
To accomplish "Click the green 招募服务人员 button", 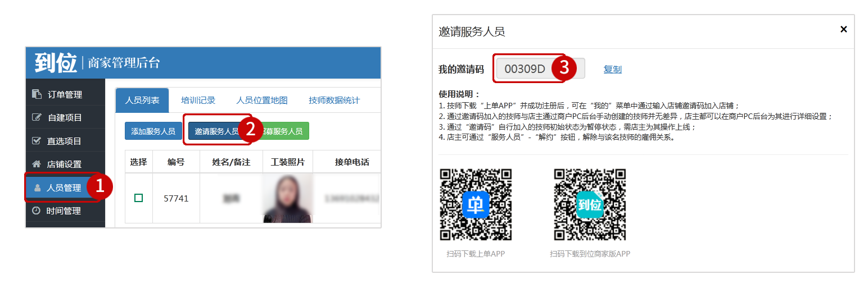I will point(284,131).
